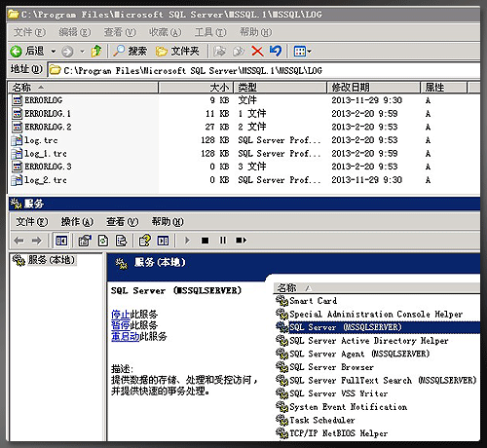Open the Forward history dropdown arrow
This screenshot has height=448, width=487.
(82, 51)
